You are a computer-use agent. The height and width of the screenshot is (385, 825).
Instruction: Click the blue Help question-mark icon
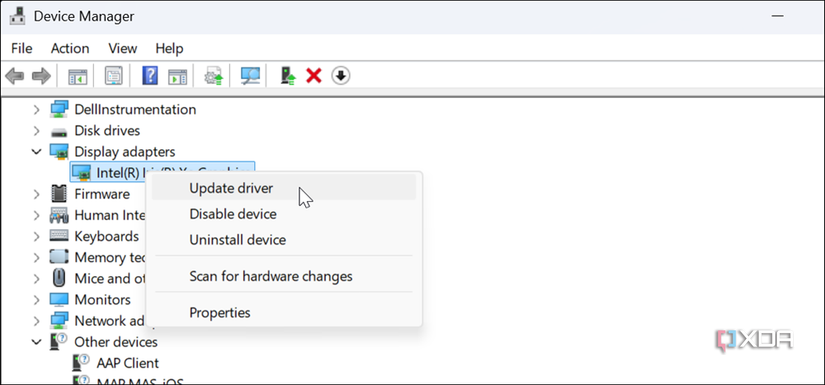(150, 76)
